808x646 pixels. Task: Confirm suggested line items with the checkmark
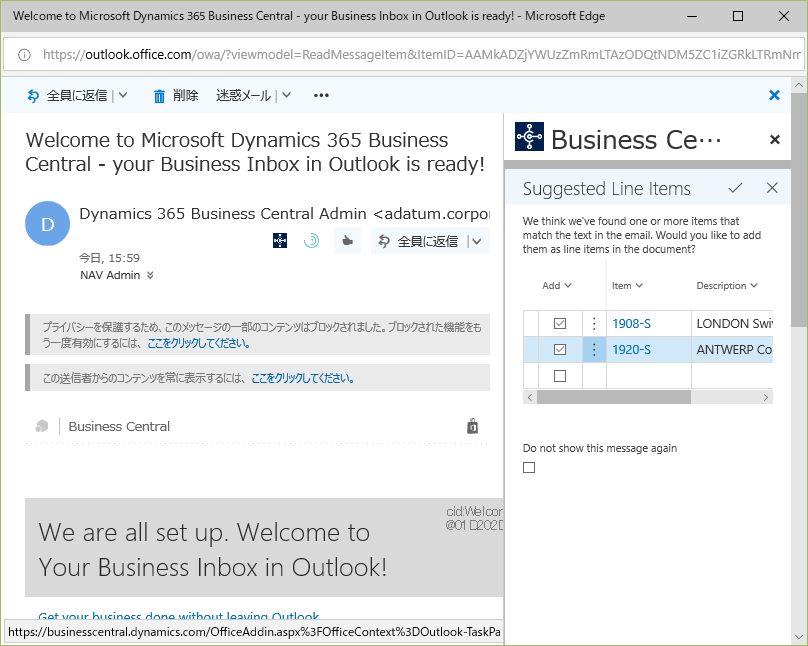735,188
